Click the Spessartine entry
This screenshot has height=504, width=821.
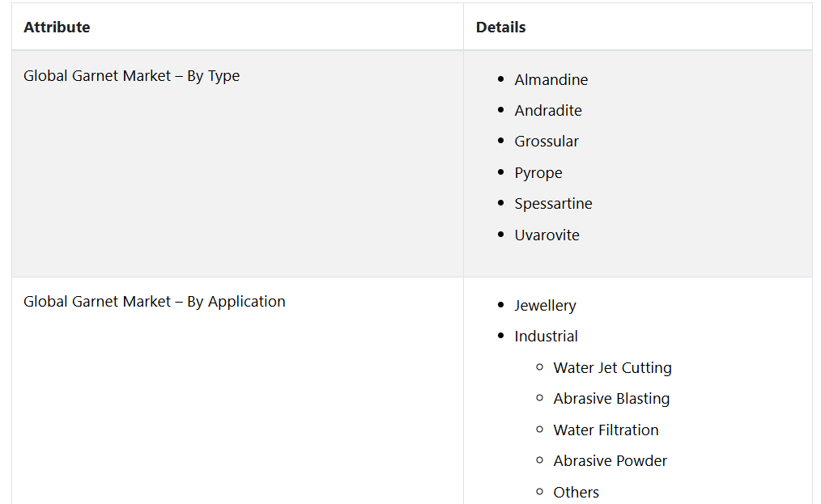click(x=553, y=204)
